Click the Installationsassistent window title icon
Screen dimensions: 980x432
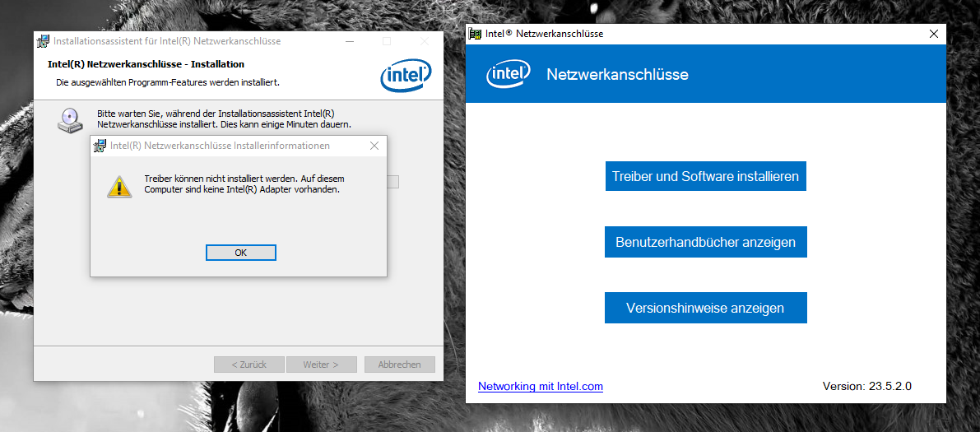(x=43, y=41)
